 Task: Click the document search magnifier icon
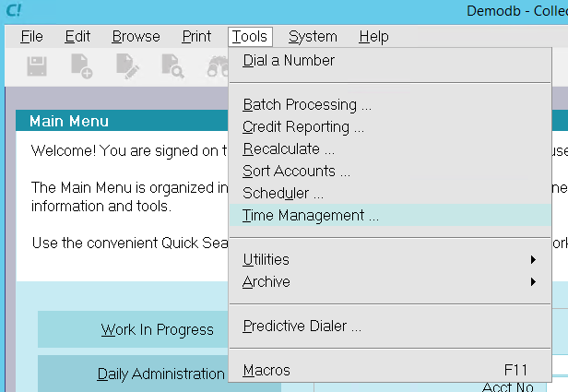172,66
